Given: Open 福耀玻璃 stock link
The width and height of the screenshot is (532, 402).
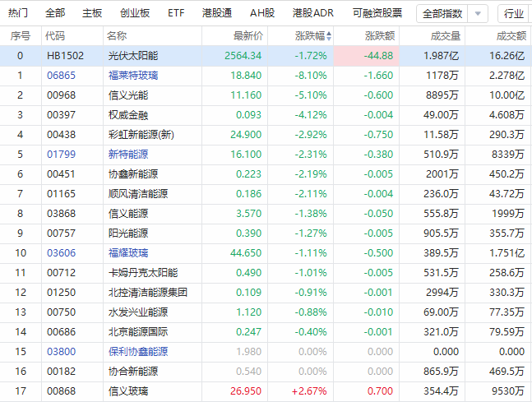Looking at the screenshot, I should [128, 253].
